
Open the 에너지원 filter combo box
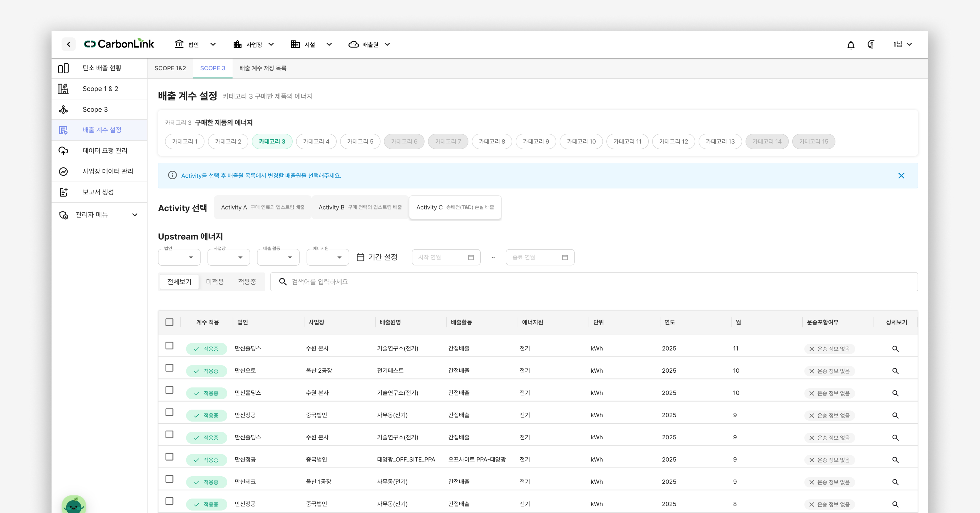(x=327, y=257)
